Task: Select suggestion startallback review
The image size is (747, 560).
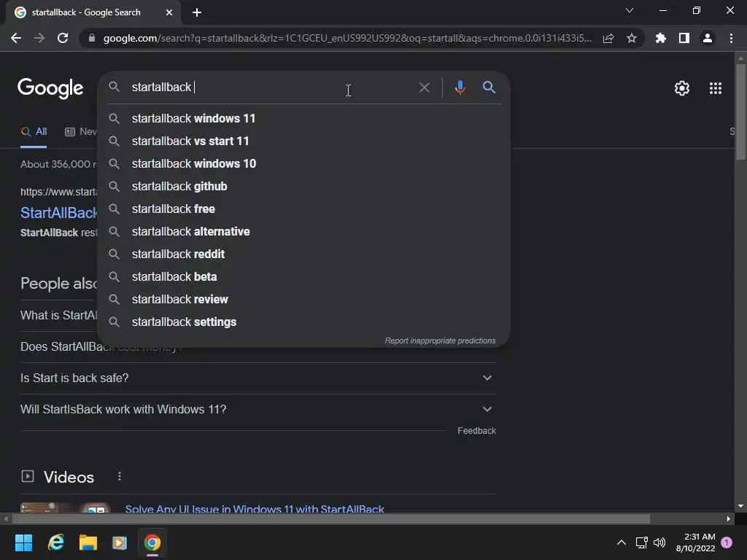Action: (x=304, y=300)
